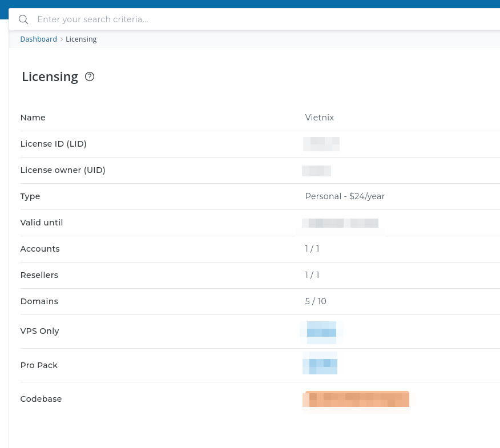Click the Valid until value
This screenshot has height=448, width=500.
pos(340,223)
